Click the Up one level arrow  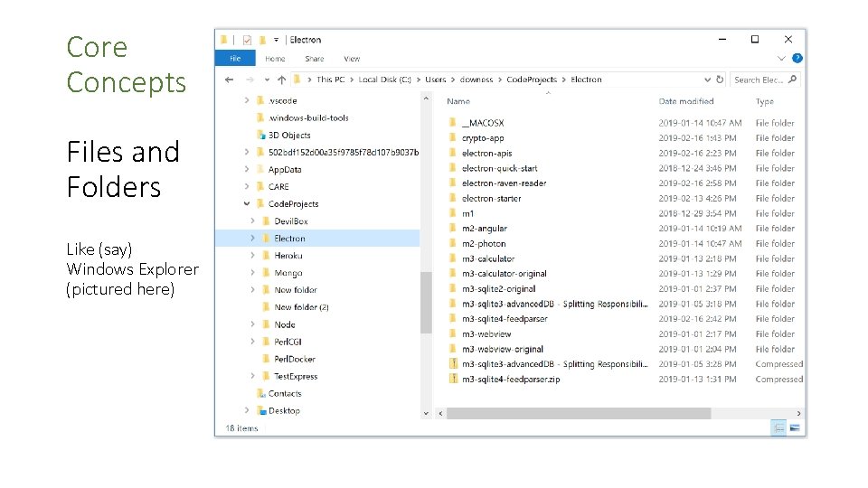pyautogui.click(x=282, y=80)
